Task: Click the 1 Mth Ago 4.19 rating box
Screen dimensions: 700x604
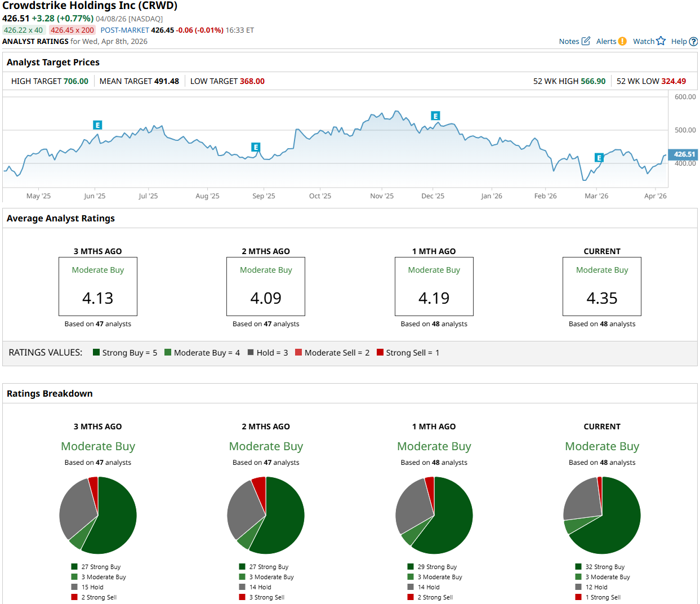Action: pyautogui.click(x=434, y=286)
